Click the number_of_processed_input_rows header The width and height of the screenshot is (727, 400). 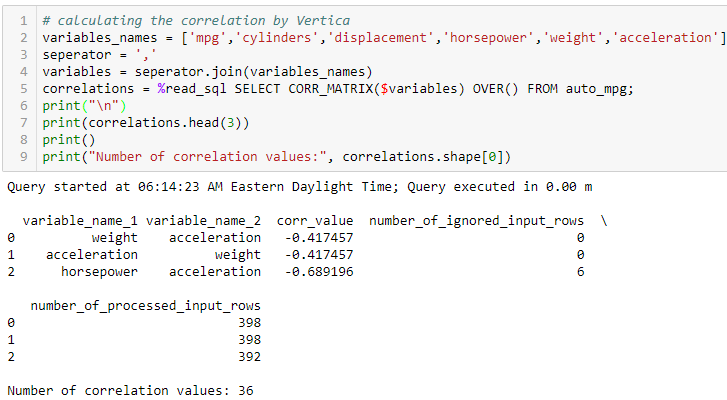tap(146, 305)
